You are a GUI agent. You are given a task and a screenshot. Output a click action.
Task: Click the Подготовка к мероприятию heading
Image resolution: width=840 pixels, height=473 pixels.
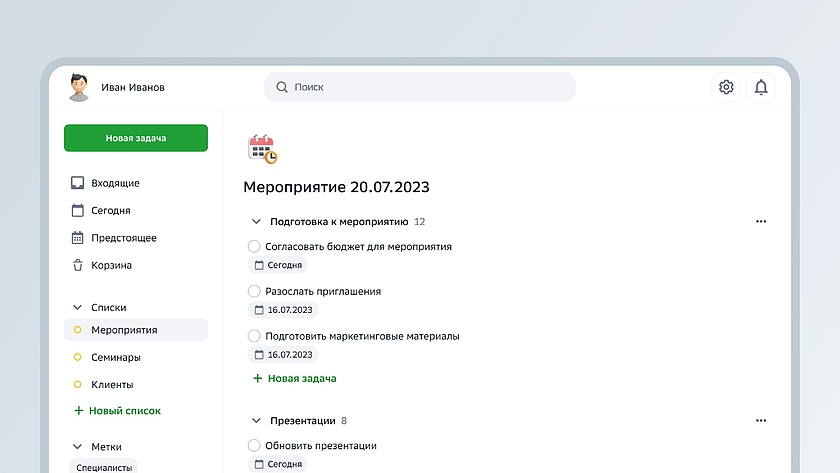tap(339, 222)
